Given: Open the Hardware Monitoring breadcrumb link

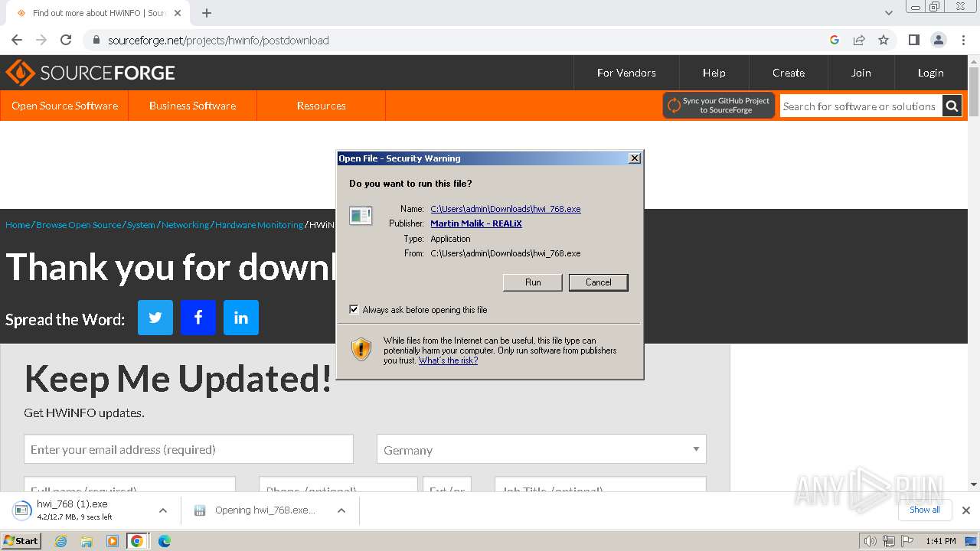Looking at the screenshot, I should tap(259, 225).
